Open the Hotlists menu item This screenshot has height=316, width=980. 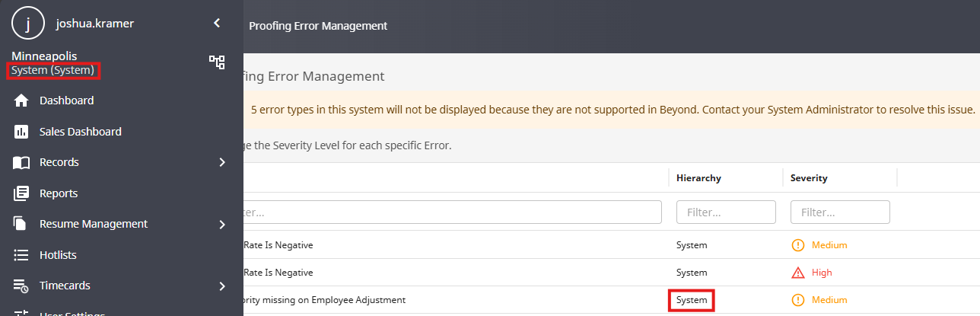point(58,255)
